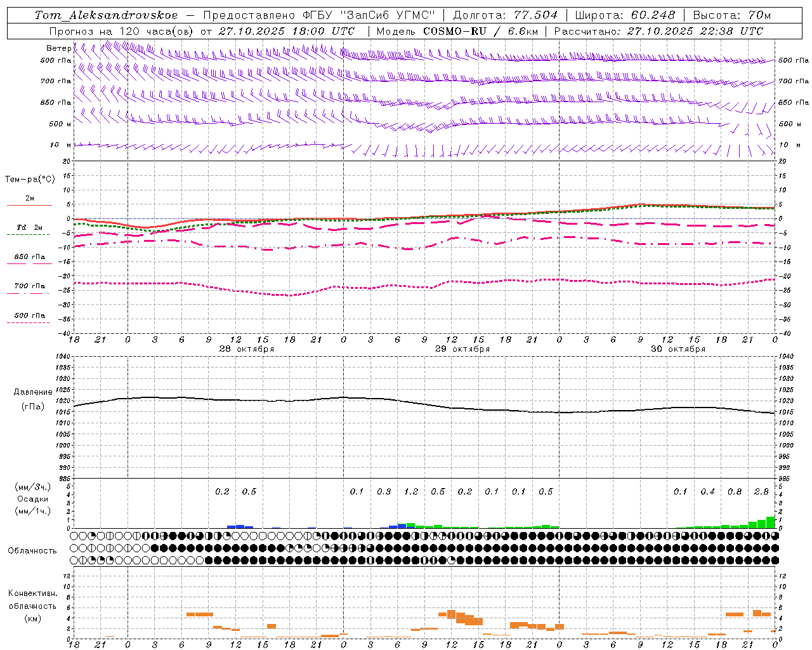Viewport: 812px width, 650px height.
Task: Click the 'Давление' pressure panel label
Action: (x=32, y=392)
